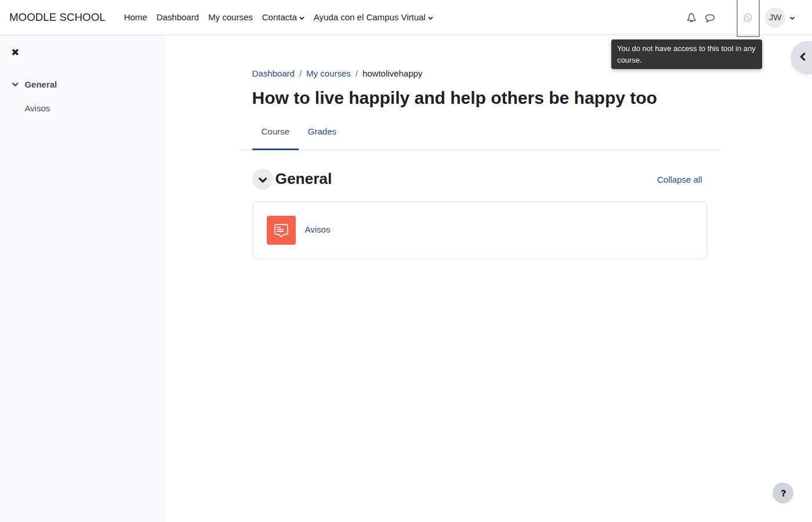The image size is (812, 522).
Task: Close the course index drawer with X
Action: (x=16, y=52)
